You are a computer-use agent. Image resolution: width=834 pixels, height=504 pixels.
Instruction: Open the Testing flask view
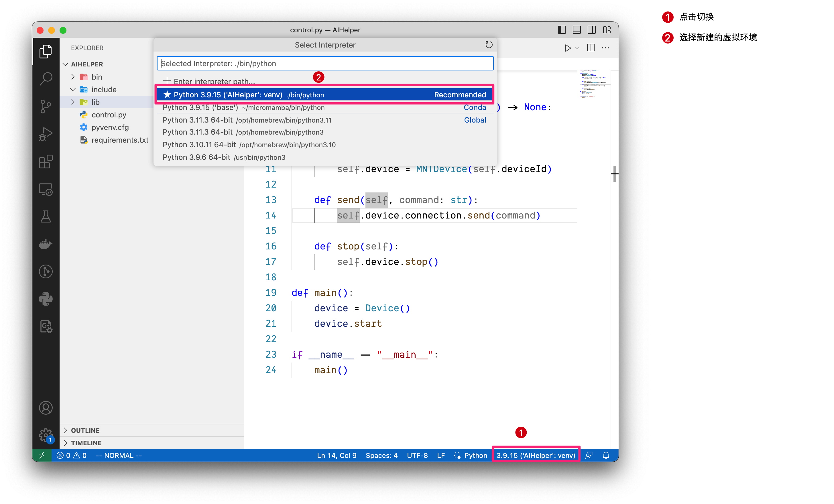46,216
